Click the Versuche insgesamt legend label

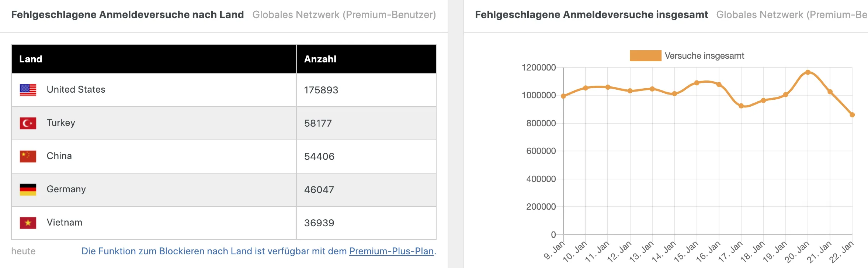pyautogui.click(x=704, y=56)
